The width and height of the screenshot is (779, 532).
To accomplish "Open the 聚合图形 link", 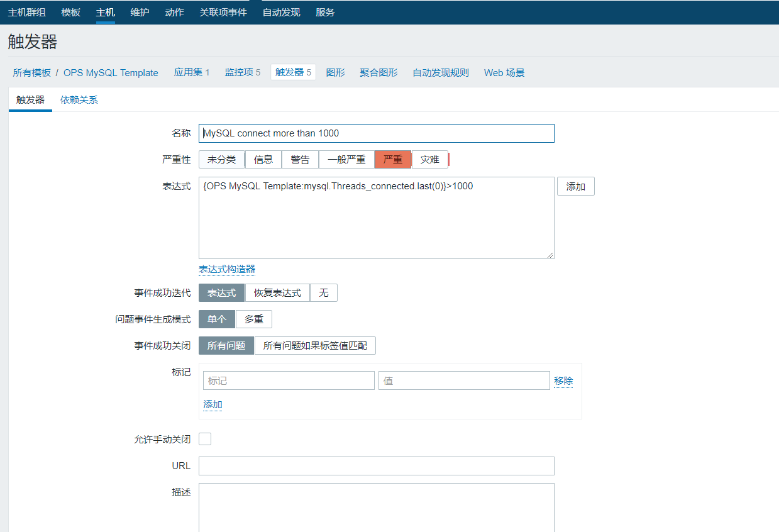I will tap(378, 72).
